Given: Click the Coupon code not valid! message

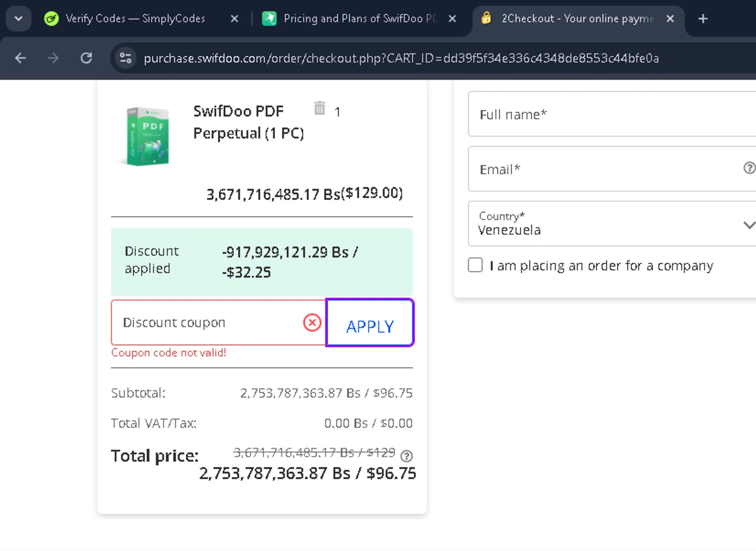Looking at the screenshot, I should pyautogui.click(x=169, y=353).
